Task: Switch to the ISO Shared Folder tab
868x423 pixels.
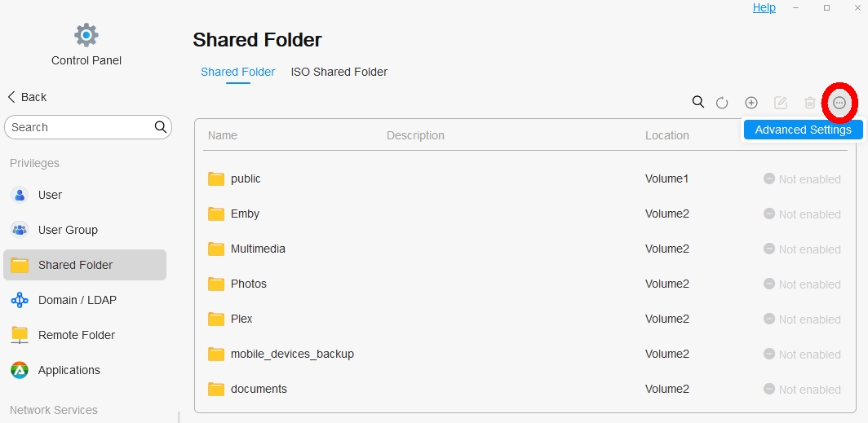Action: tap(339, 72)
